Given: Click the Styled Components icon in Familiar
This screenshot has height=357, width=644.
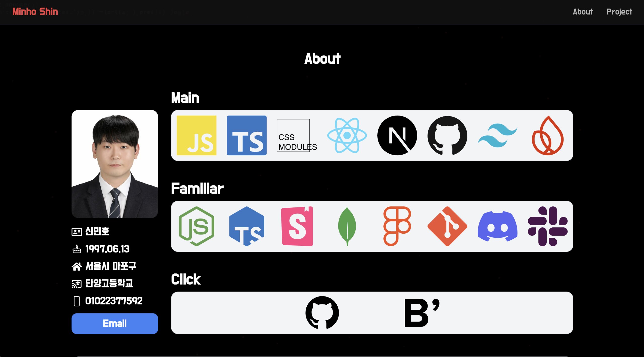Looking at the screenshot, I should 297,226.
